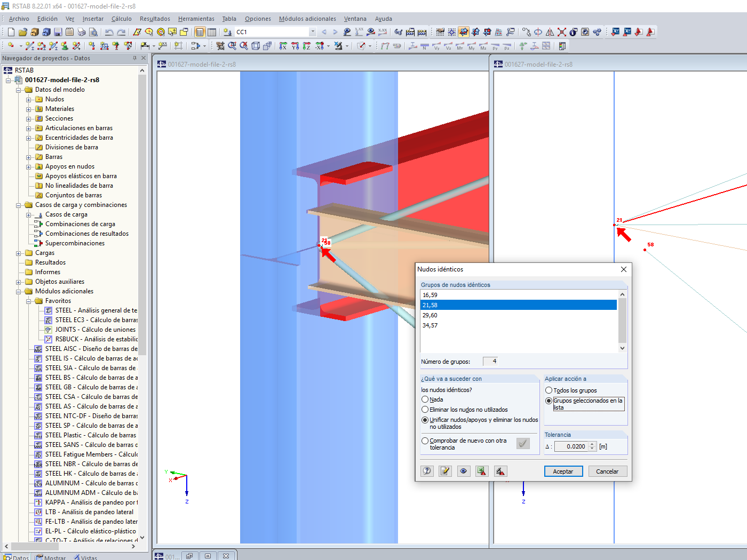Select Comprobar de nuevo con otra tolerancia
Screen dimensions: 747x560
point(425,441)
